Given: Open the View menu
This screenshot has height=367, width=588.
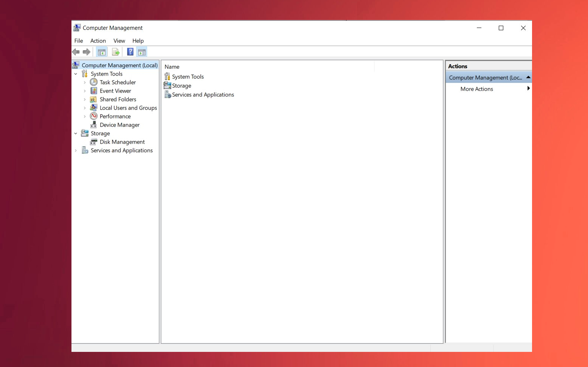Looking at the screenshot, I should click(x=119, y=41).
